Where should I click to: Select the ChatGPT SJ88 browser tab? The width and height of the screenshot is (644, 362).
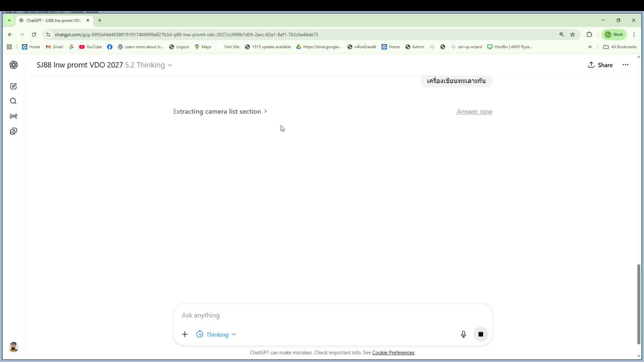pos(54,20)
